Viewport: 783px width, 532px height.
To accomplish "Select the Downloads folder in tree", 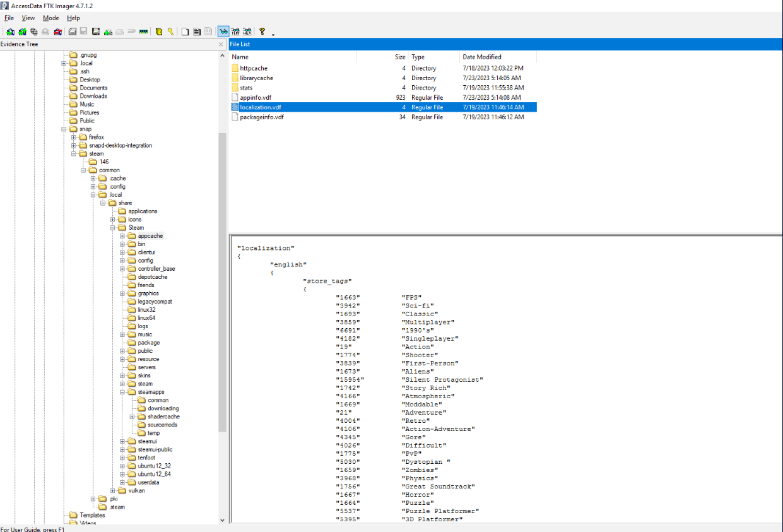I will click(x=93, y=96).
